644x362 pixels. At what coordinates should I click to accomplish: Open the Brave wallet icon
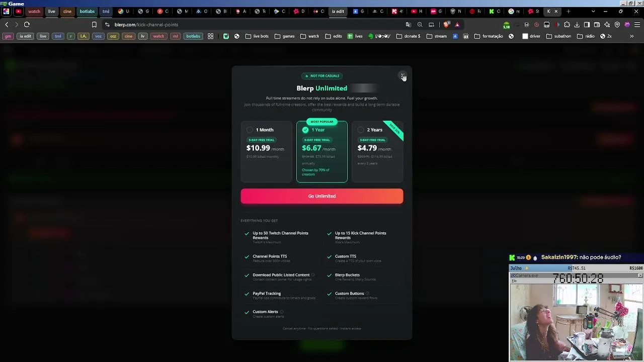pos(597,25)
